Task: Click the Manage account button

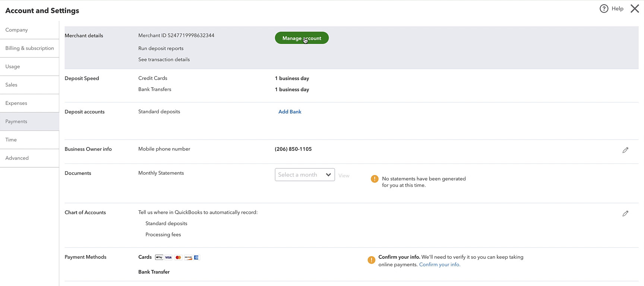Action: pos(302,38)
